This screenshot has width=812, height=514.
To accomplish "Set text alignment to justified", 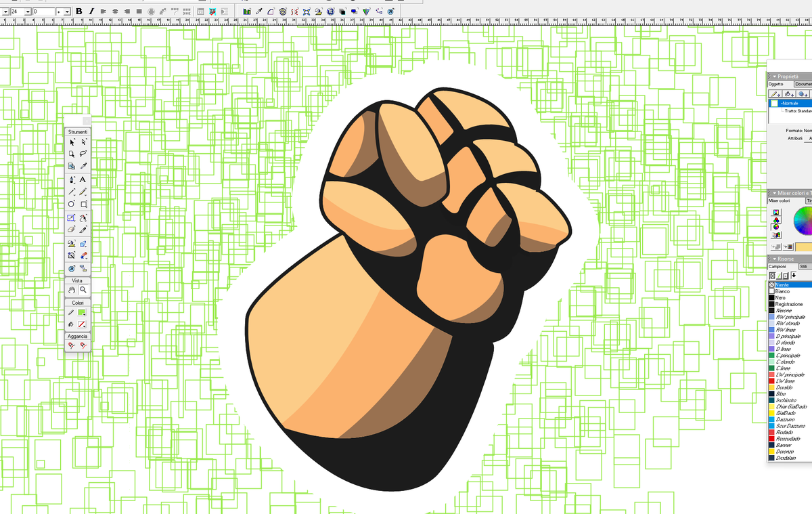I will tap(139, 12).
